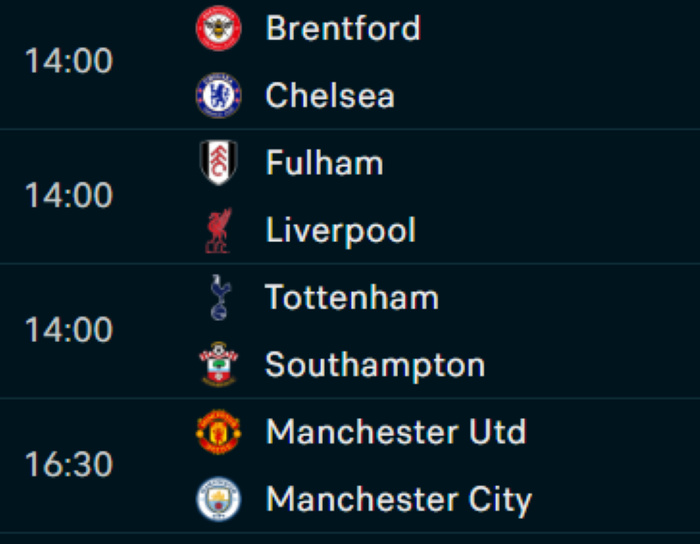The image size is (700, 544).
Task: Click the Southampton club crest
Action: coord(218,365)
